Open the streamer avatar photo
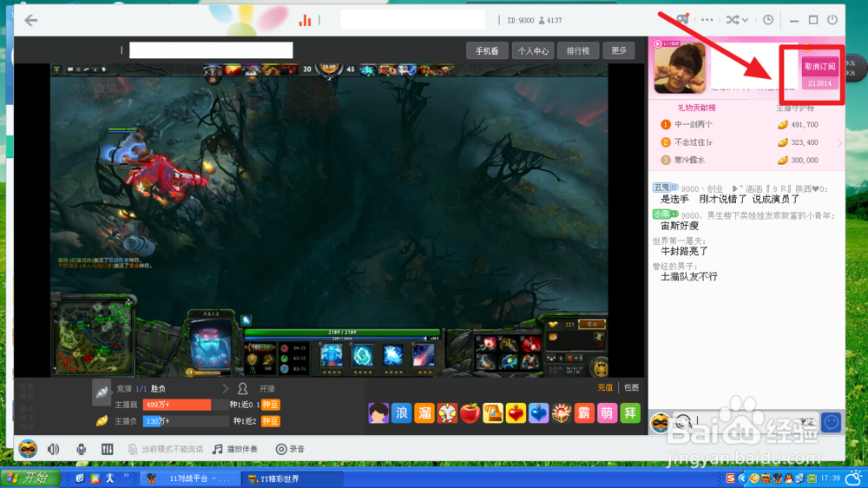 pyautogui.click(x=680, y=68)
